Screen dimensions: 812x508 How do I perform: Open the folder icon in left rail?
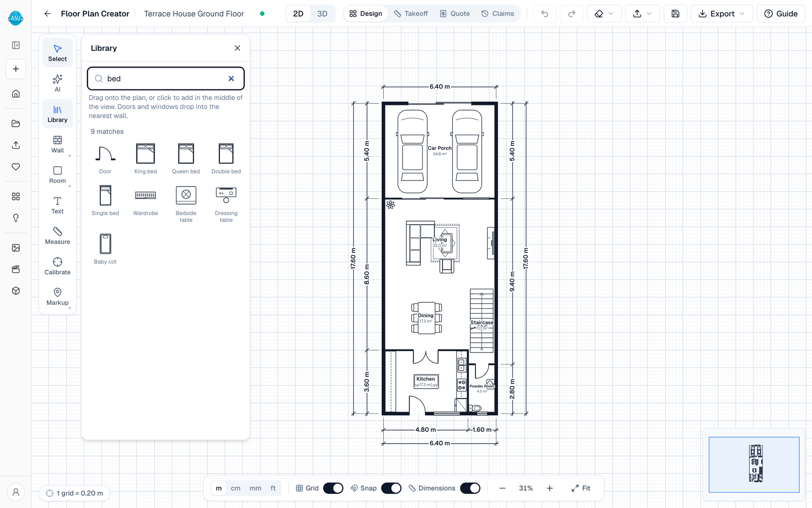pos(16,124)
